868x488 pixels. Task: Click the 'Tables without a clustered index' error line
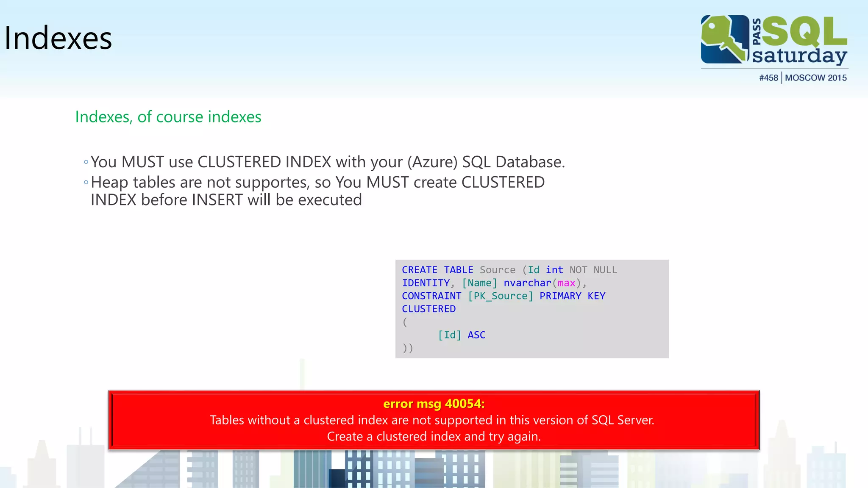coord(432,420)
